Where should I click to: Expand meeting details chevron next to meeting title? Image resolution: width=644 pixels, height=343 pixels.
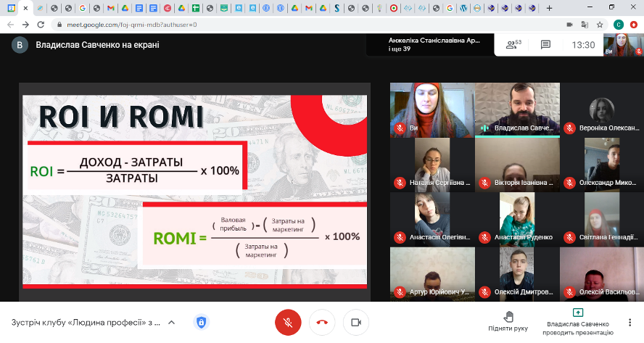(x=172, y=323)
